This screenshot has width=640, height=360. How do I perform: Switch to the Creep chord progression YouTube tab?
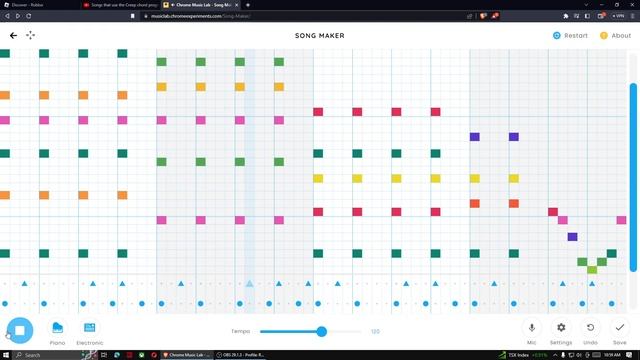(x=120, y=5)
